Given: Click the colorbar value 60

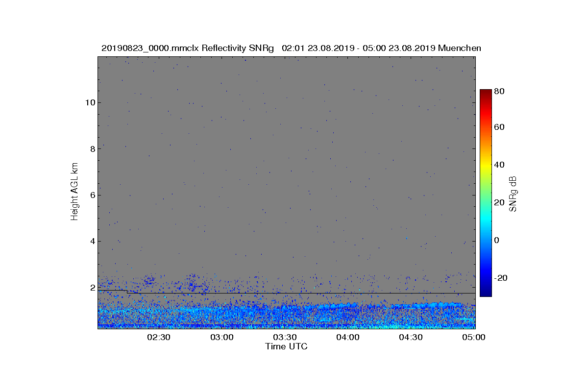Looking at the screenshot, I should pos(500,127).
